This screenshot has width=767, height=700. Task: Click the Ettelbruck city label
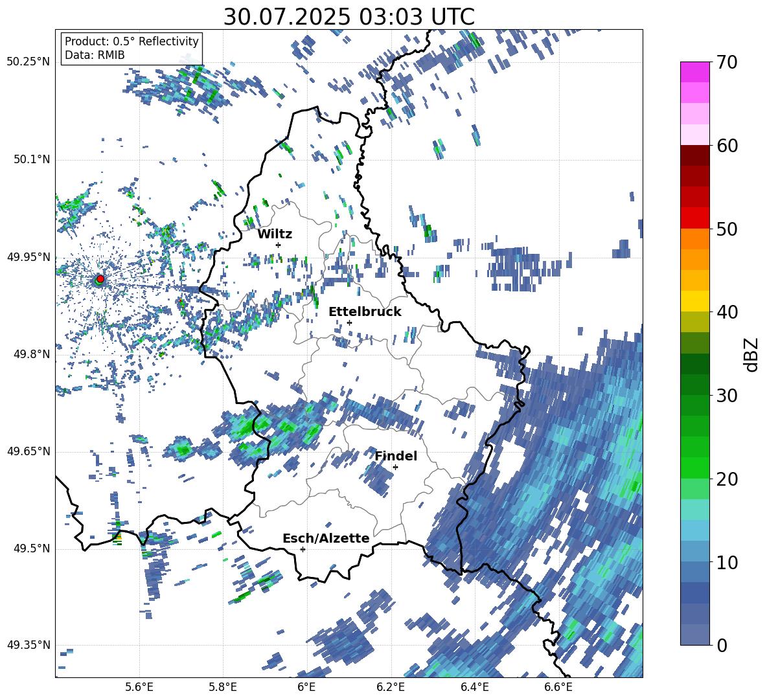[x=365, y=311]
